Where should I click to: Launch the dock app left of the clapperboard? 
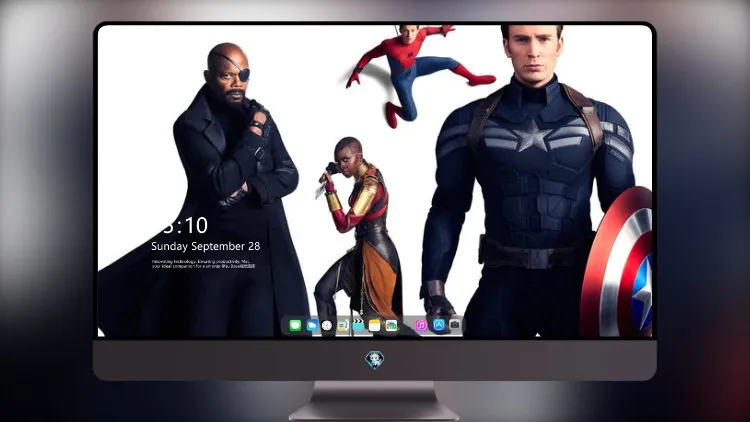click(x=343, y=325)
